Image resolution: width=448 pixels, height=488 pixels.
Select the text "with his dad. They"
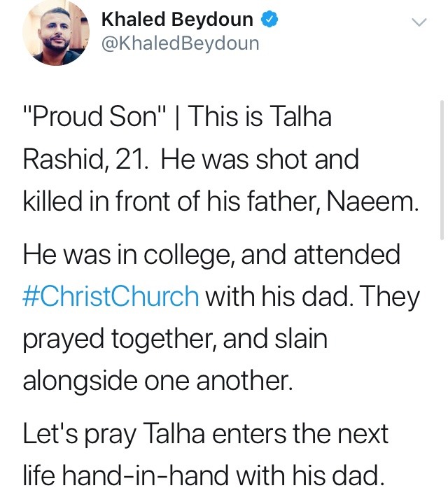tap(313, 296)
